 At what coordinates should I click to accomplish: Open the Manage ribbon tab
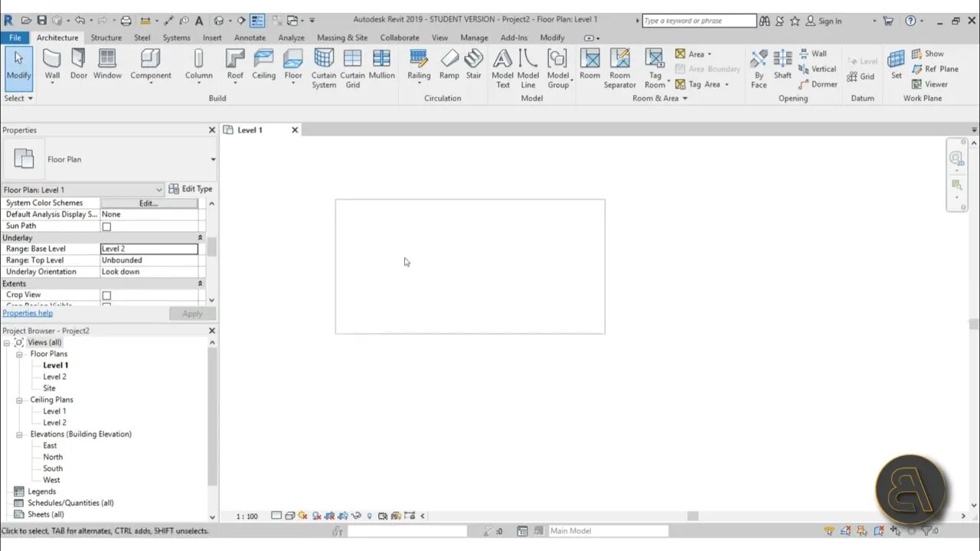click(474, 37)
